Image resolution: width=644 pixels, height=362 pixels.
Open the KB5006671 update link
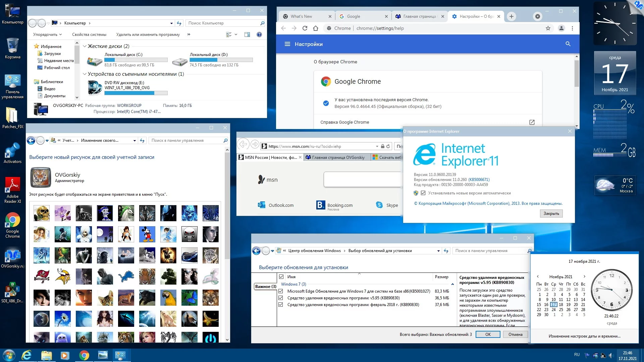(x=479, y=180)
